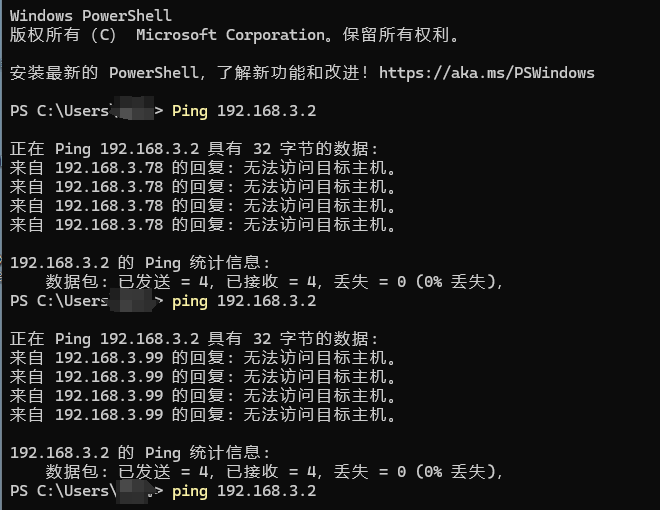Click the 'Microsoft Corporation' copyright text
660x510 pixels.
pyautogui.click(x=231, y=35)
